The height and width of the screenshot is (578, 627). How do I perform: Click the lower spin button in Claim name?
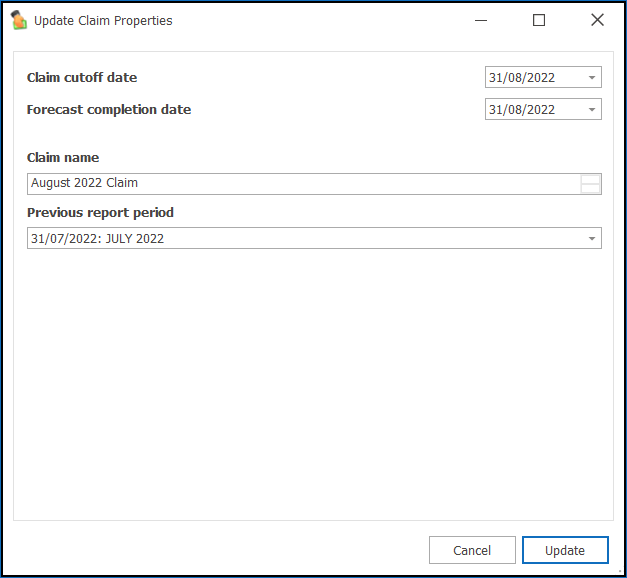point(590,188)
